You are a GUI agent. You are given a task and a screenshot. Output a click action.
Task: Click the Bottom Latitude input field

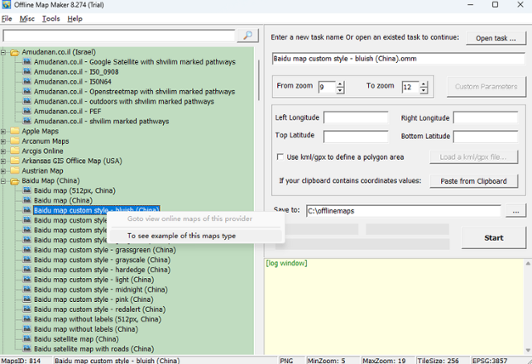coord(486,136)
